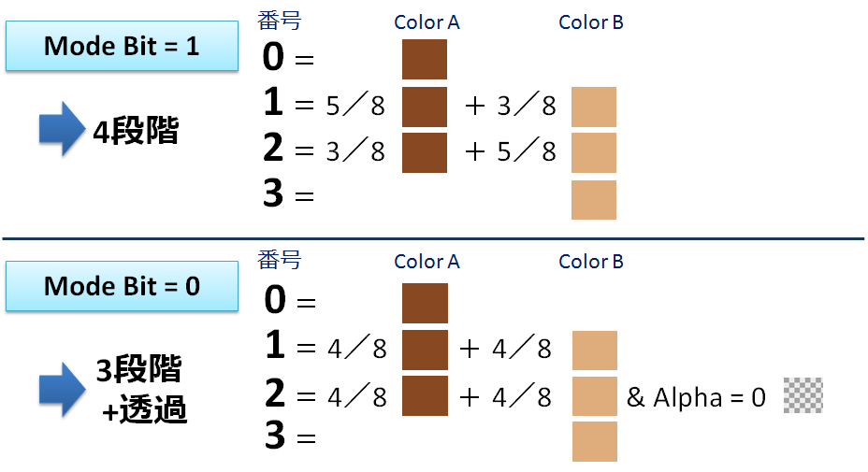
Task: Click the + 3/8 fraction in top row 1
Action: pyautogui.click(x=511, y=105)
